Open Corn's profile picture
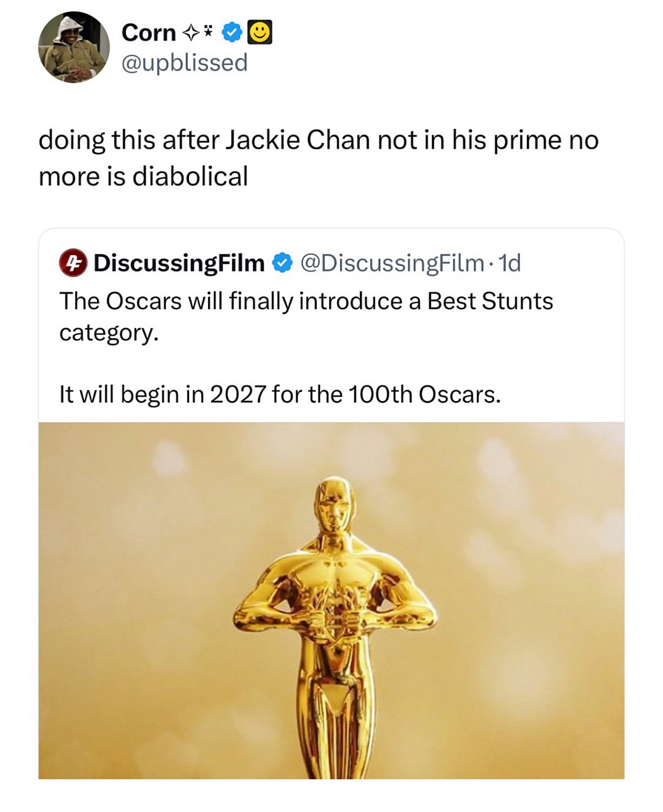Viewport: 663px width, 812px height. [74, 48]
